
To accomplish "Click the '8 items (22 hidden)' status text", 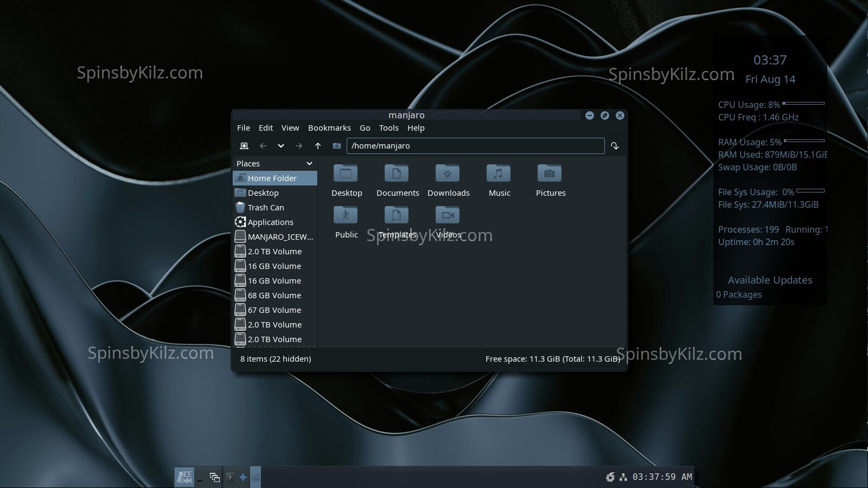I will pos(276,359).
